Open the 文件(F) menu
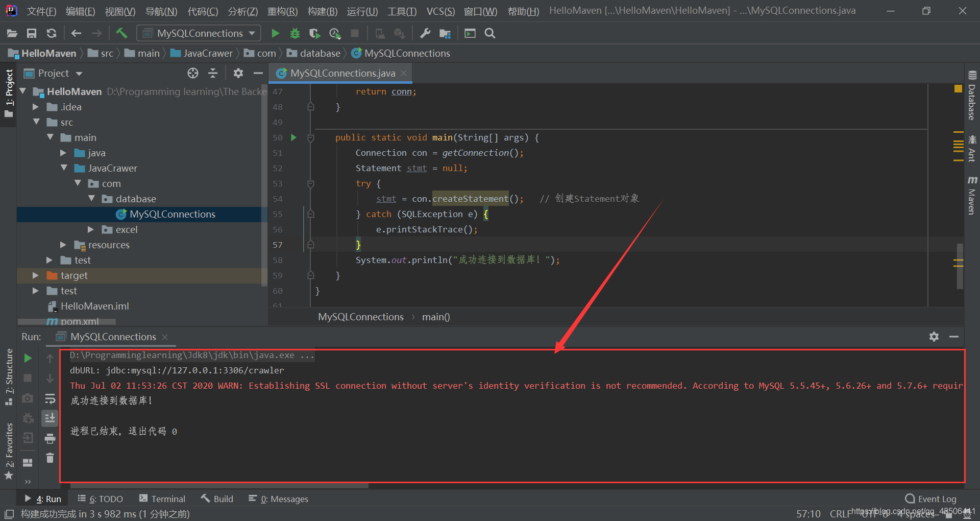The width and height of the screenshot is (980, 521). [x=41, y=11]
